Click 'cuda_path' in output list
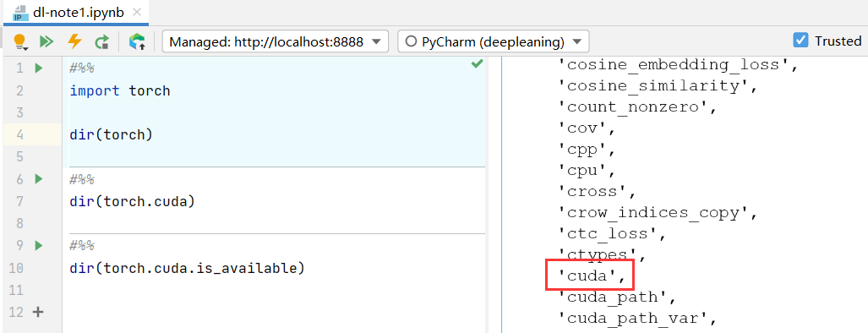Viewport: 868px width, 333px height. [617, 297]
